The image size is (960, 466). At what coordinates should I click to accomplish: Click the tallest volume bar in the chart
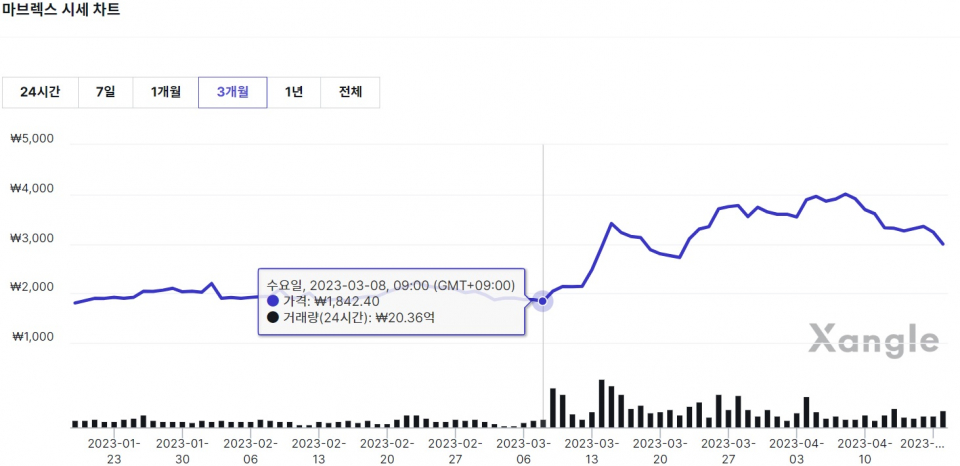(x=601, y=403)
